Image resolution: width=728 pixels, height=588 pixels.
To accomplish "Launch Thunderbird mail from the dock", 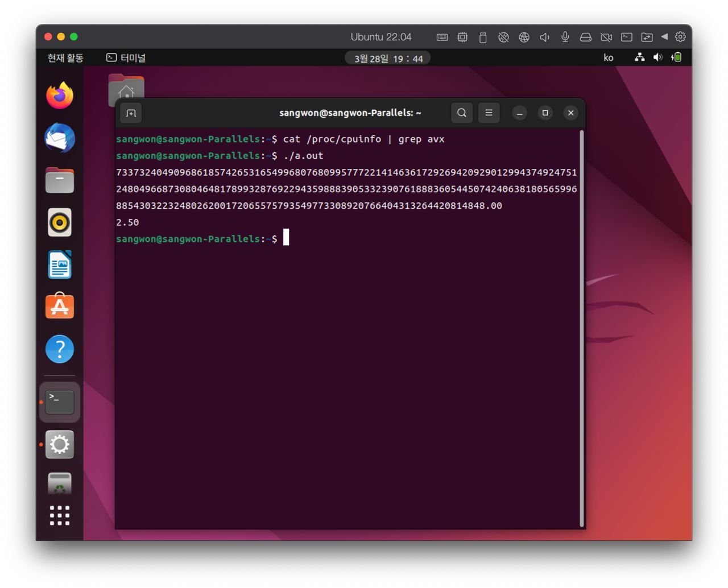I will (60, 138).
